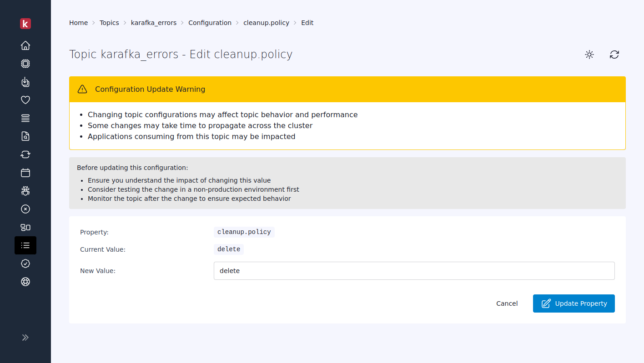
Task: Open karafka_errors breadcrumb link
Action: [x=154, y=22]
